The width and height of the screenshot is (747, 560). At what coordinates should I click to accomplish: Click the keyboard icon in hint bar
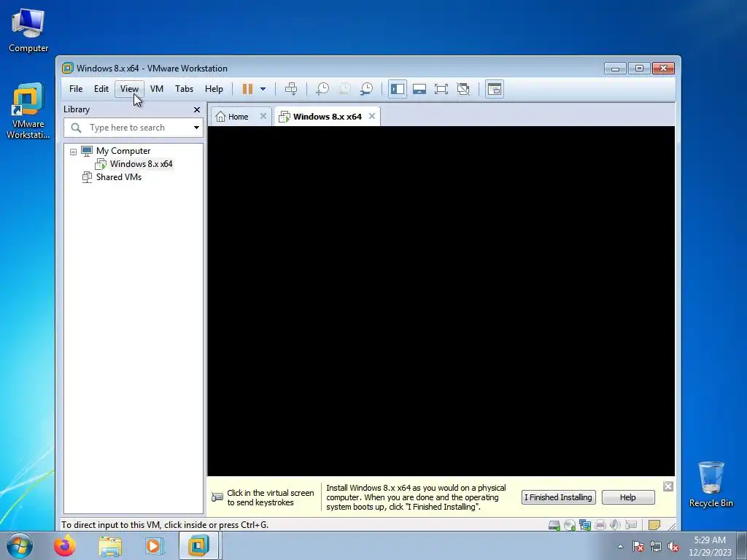[217, 497]
